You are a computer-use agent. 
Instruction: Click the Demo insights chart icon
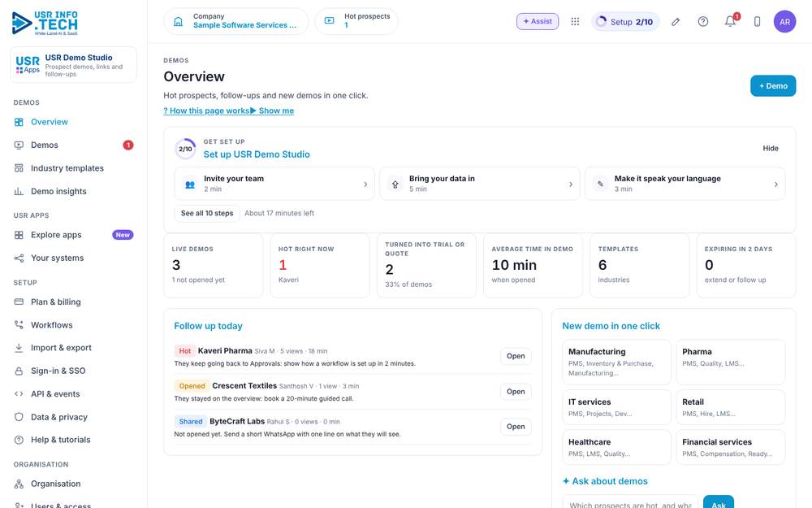click(19, 191)
